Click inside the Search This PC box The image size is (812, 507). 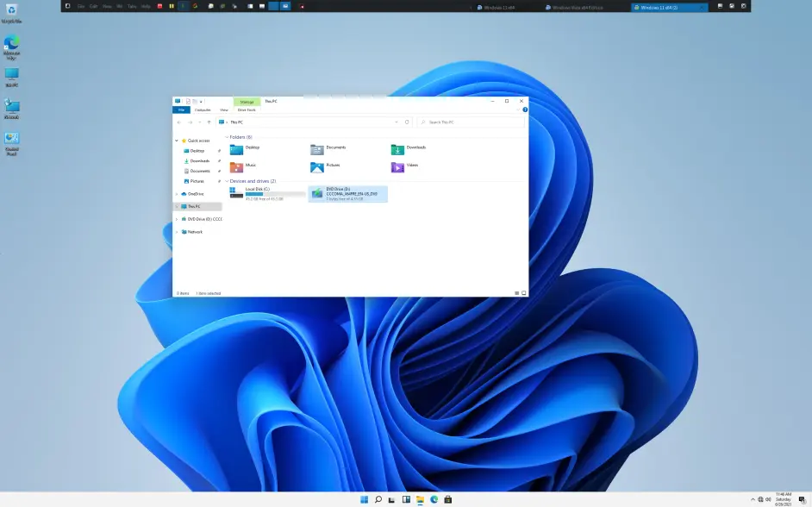coord(471,122)
